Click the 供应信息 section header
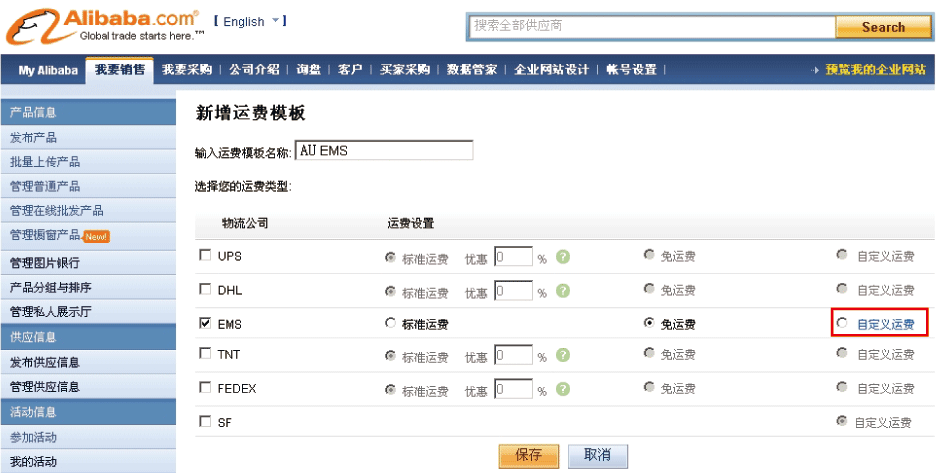Viewport: 937px width, 473px height. click(x=88, y=337)
